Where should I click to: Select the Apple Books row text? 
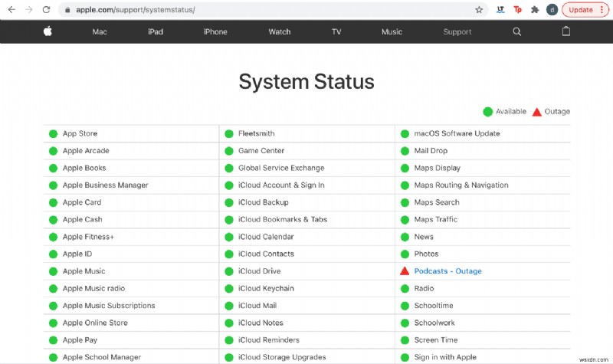pos(84,168)
